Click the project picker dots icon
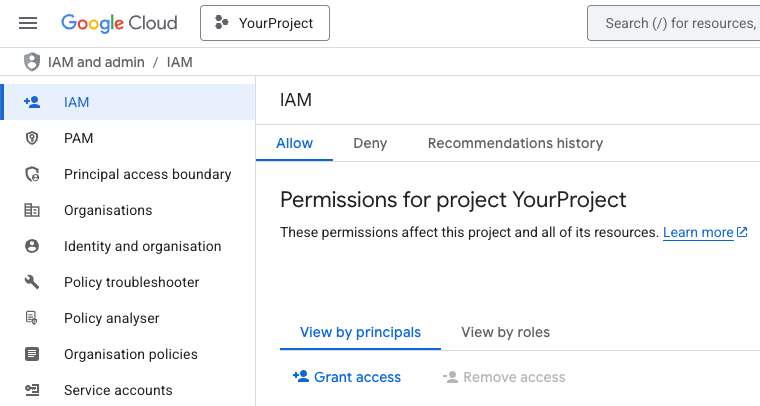This screenshot has height=406, width=760. [x=222, y=23]
